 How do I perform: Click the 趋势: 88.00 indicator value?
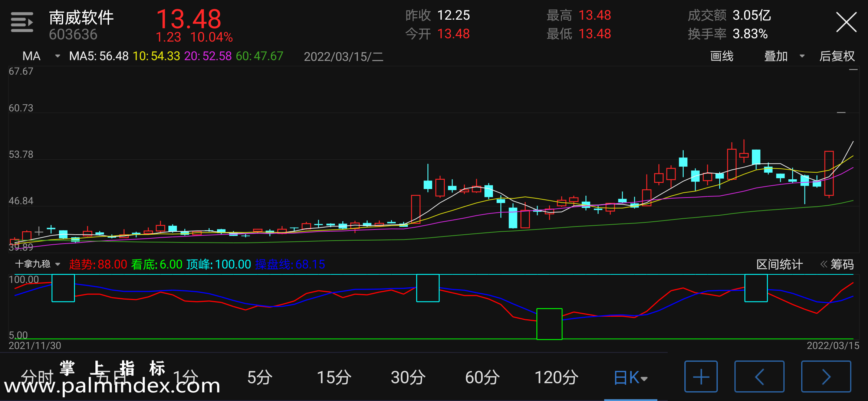[x=98, y=264]
